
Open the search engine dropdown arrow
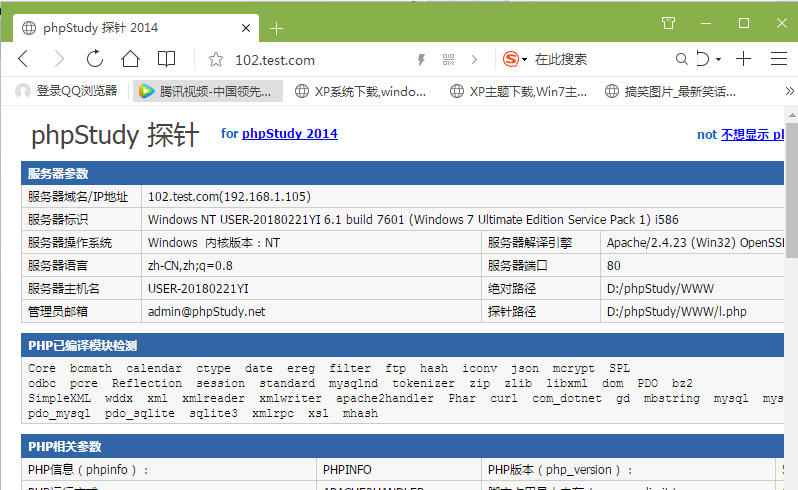524,60
